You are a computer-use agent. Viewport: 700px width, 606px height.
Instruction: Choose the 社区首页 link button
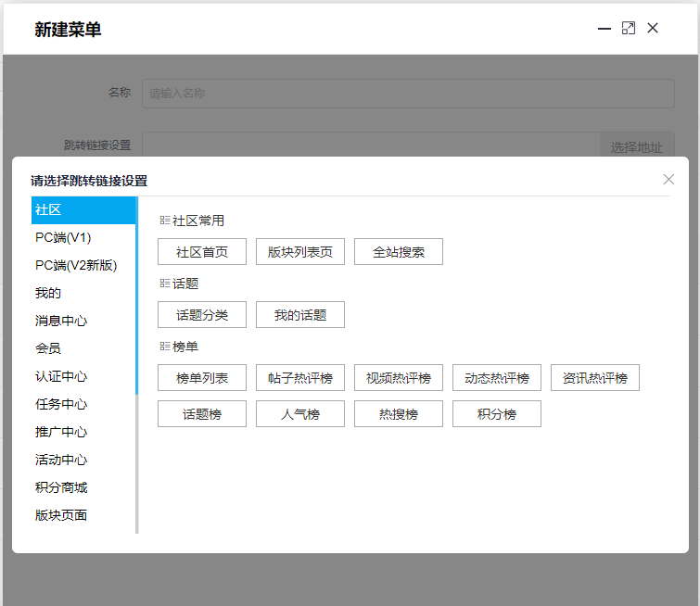tap(202, 252)
